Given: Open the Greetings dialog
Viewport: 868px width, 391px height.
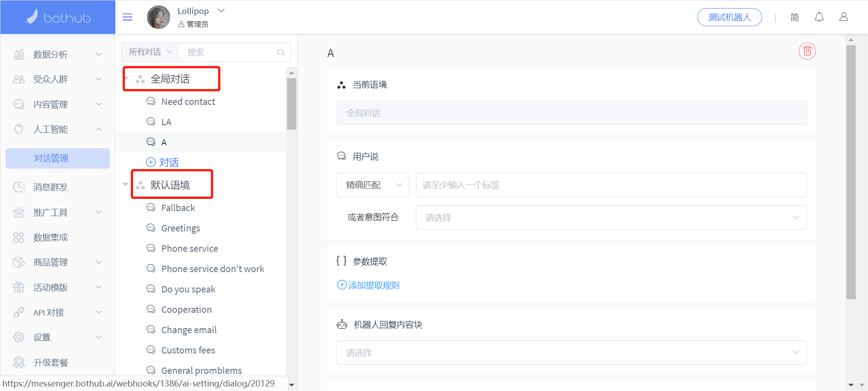Looking at the screenshot, I should click(181, 228).
